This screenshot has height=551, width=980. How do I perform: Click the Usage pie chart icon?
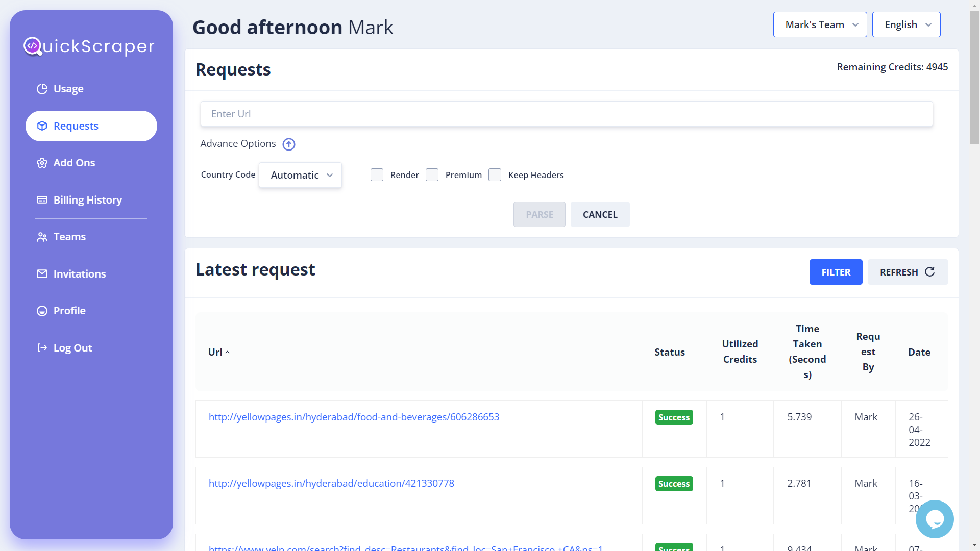click(x=42, y=89)
